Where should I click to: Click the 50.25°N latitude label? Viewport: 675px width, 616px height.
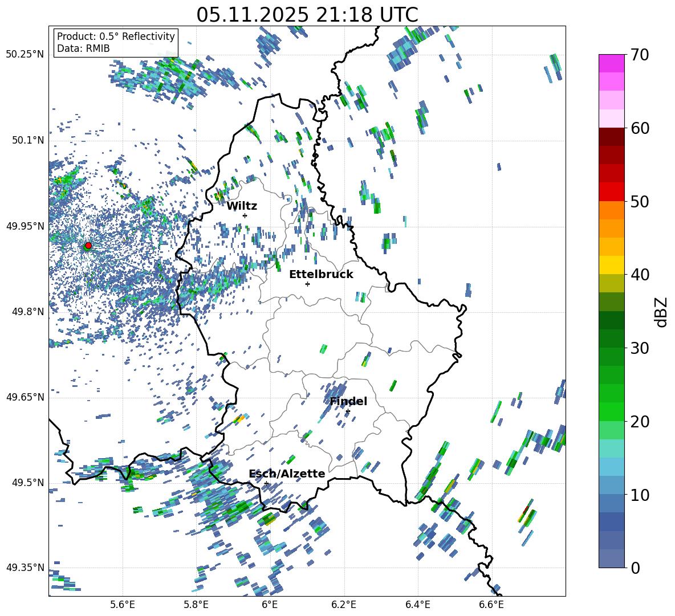tap(25, 55)
